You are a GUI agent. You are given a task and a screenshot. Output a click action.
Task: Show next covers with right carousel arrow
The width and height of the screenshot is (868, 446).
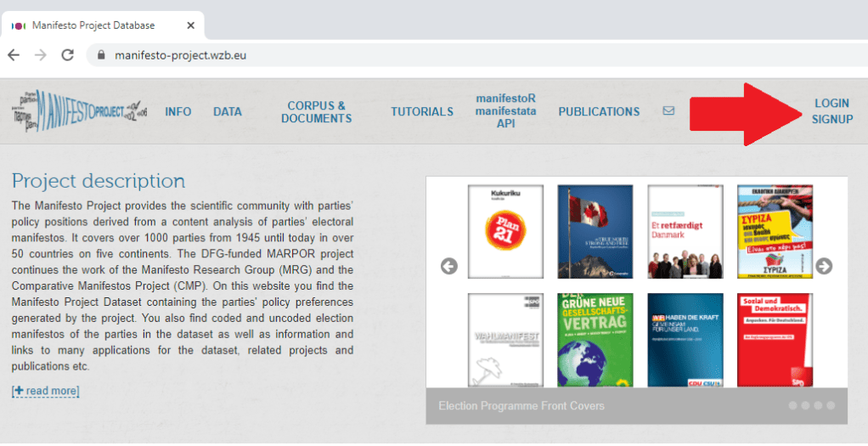[823, 266]
